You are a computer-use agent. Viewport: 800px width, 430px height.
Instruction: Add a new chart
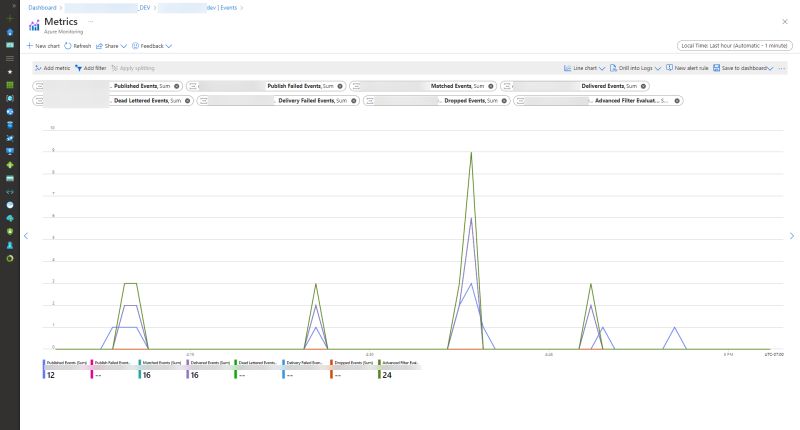pos(43,46)
